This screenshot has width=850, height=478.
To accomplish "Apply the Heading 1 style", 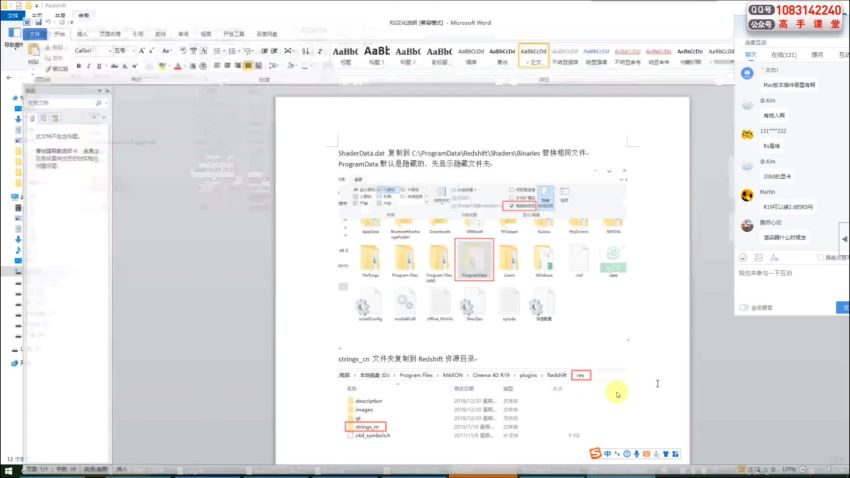I will click(x=377, y=55).
